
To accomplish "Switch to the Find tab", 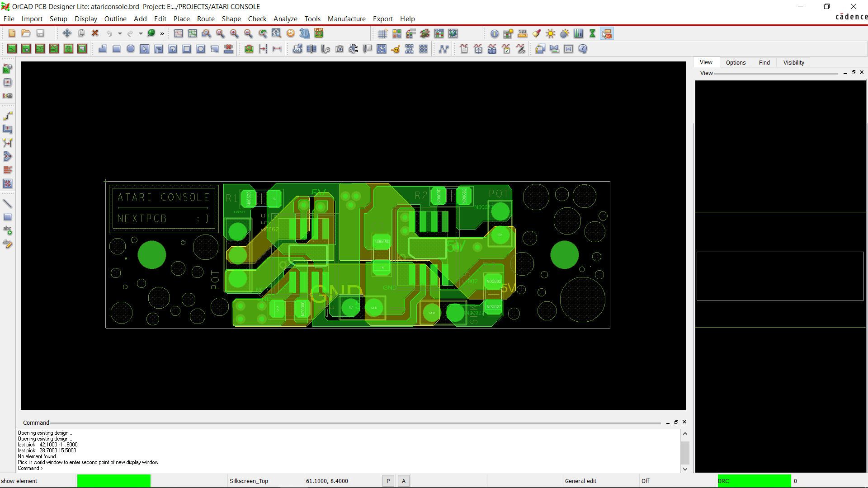I will tap(764, 62).
